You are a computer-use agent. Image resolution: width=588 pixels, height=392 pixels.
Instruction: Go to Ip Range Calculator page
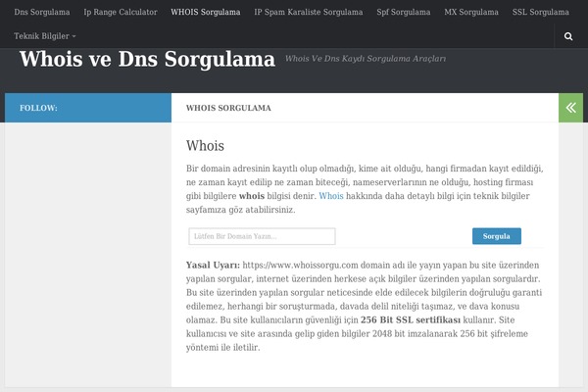121,12
